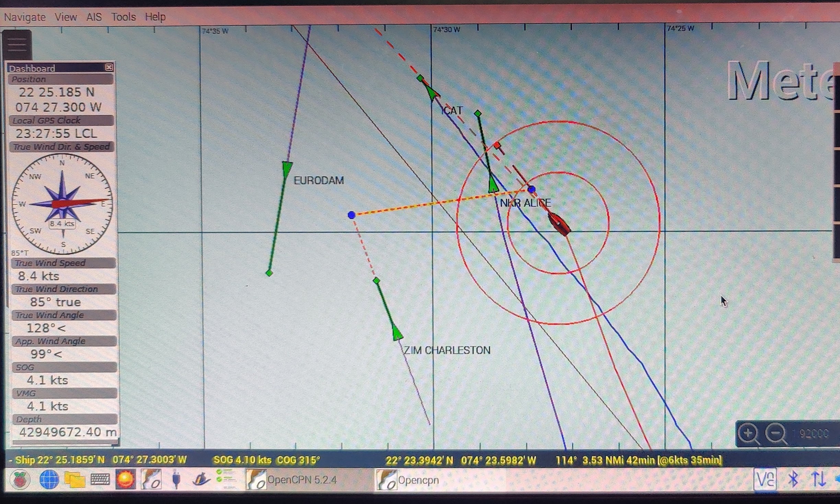Image resolution: width=840 pixels, height=504 pixels.
Task: Switch to the Opencpn taskbar window
Action: pos(418,480)
